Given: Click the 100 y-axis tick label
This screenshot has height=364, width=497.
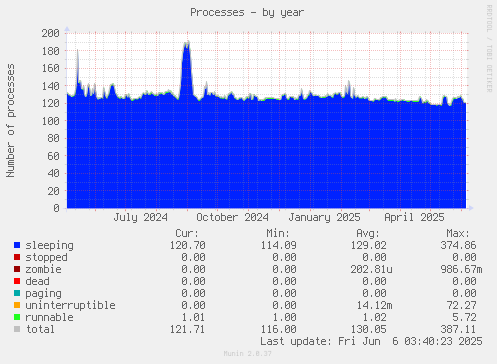Looking at the screenshot, I should pos(50,121).
